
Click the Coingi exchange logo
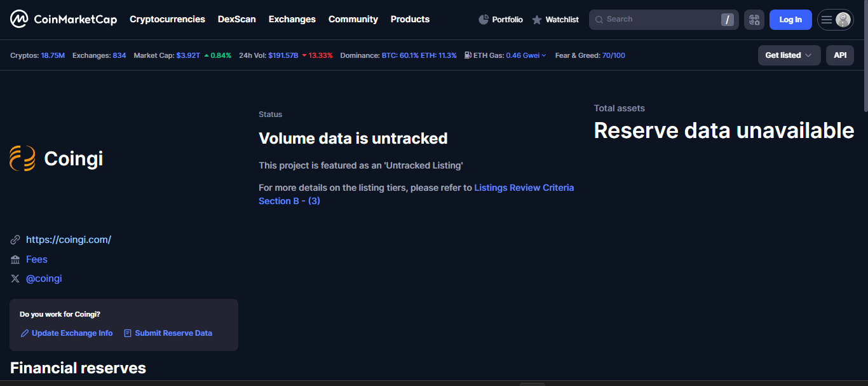pyautogui.click(x=22, y=158)
